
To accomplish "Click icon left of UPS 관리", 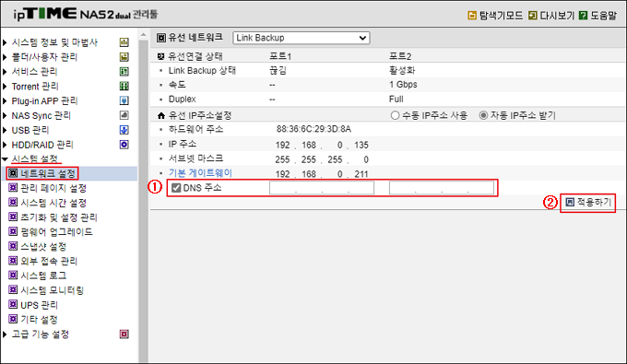I will point(13,305).
